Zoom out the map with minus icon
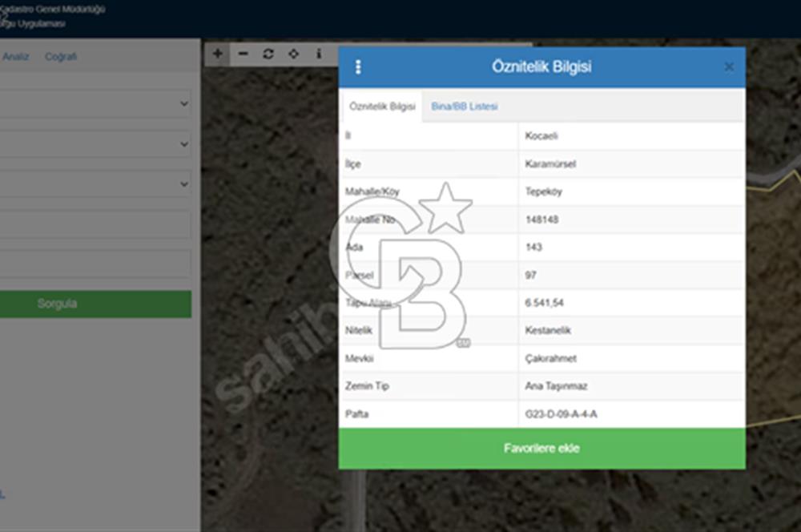This screenshot has height=532, width=801. click(244, 54)
